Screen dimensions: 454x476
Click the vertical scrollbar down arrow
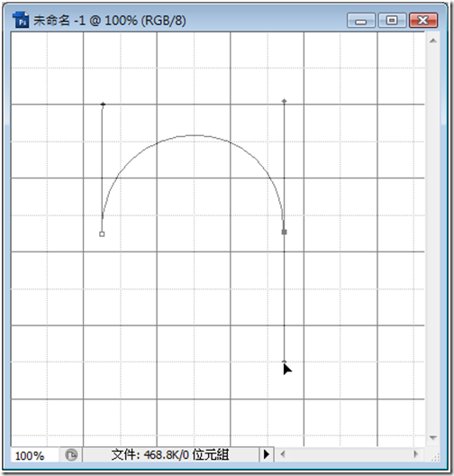coord(433,437)
